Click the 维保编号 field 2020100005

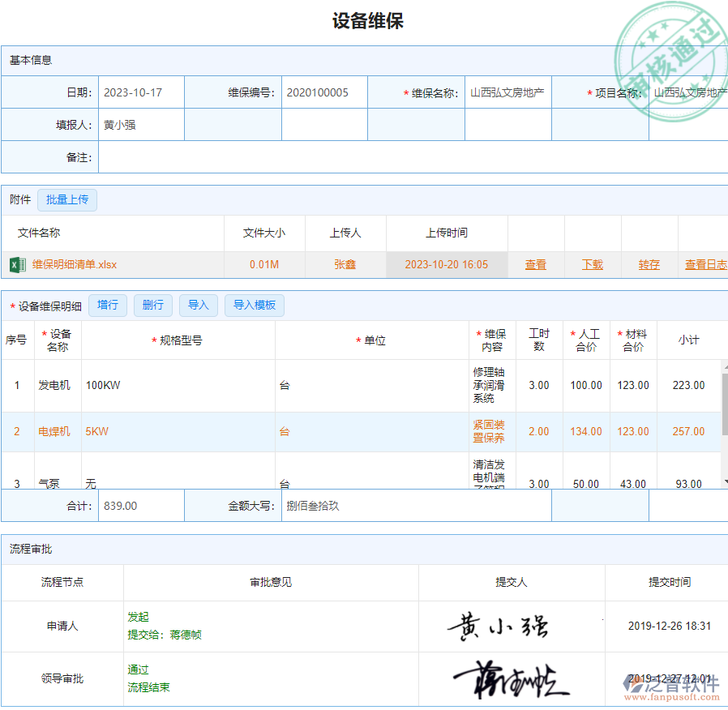coord(324,93)
